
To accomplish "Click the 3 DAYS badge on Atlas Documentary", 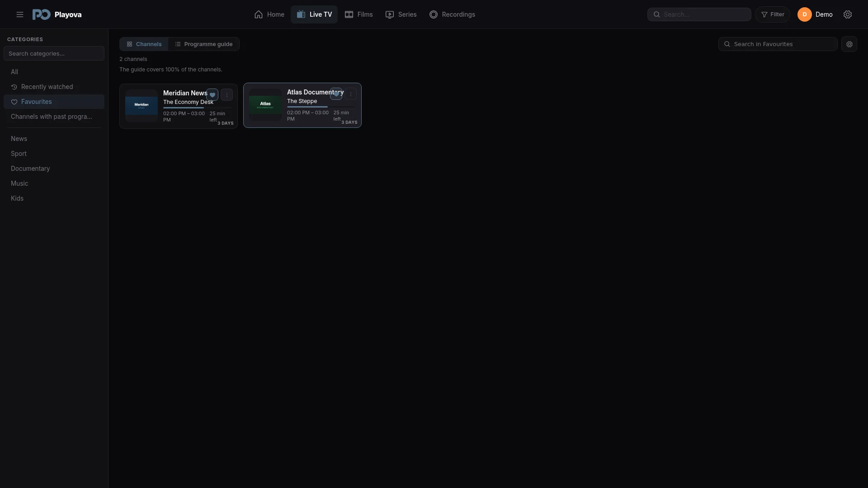I will pos(349,122).
